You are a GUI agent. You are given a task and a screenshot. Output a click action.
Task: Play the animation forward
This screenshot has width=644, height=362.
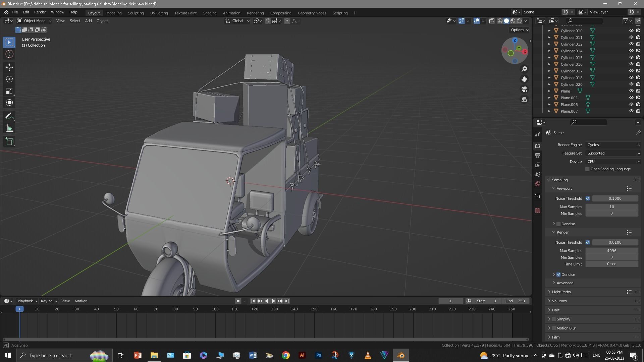pyautogui.click(x=273, y=301)
